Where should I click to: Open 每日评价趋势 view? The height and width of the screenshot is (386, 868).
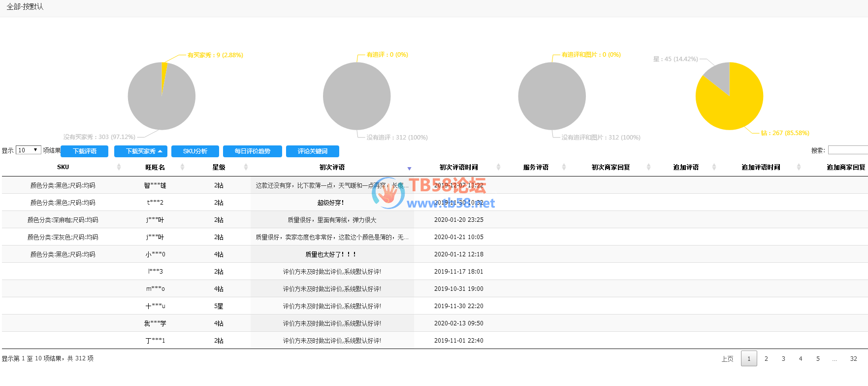(253, 151)
